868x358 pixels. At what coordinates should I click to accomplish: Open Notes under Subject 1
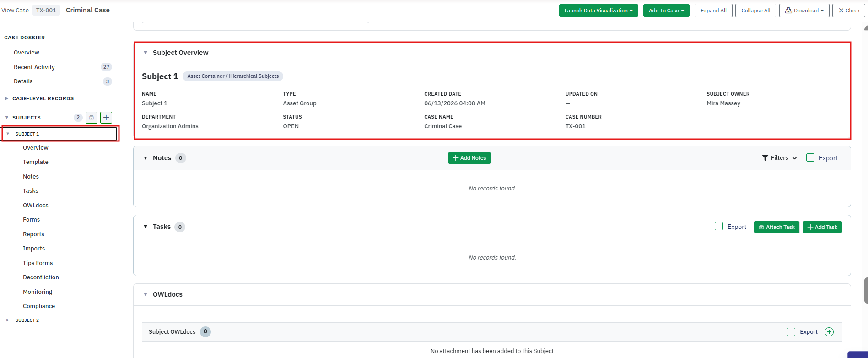click(31, 177)
